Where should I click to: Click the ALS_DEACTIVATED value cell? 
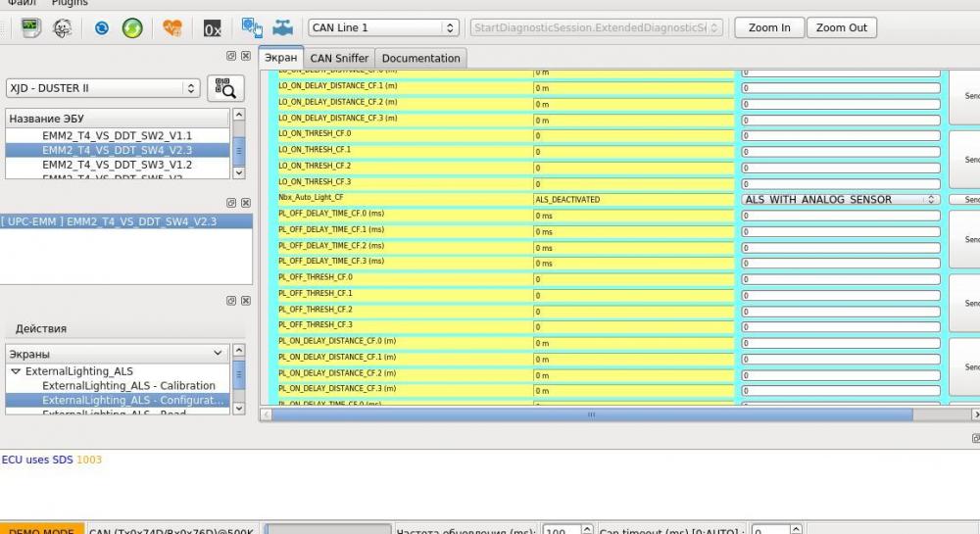click(633, 199)
